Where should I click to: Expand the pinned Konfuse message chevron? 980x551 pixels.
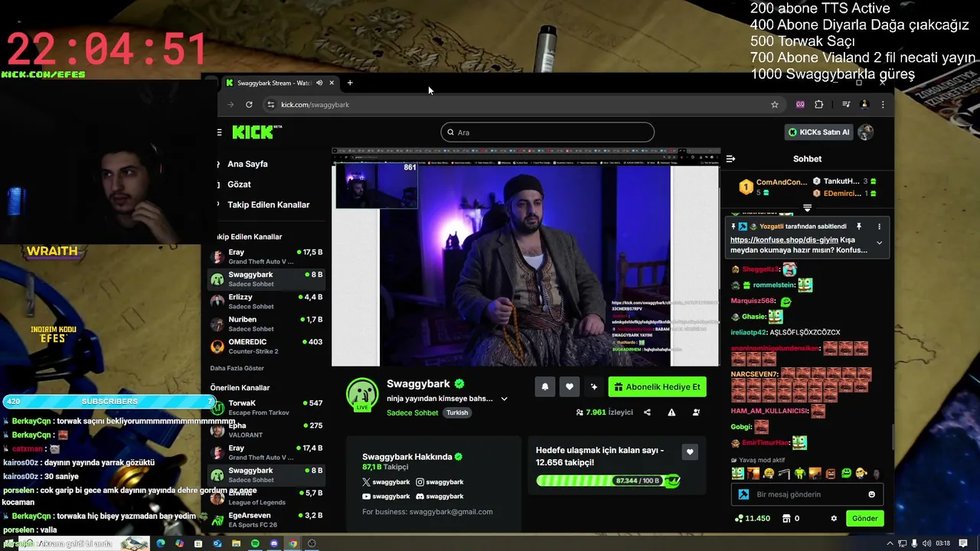pos(879,243)
